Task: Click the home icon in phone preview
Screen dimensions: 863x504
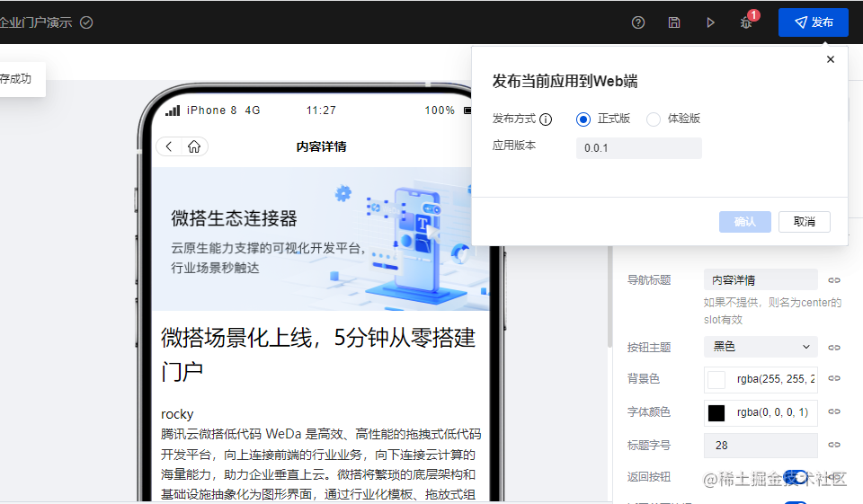Action: pos(194,146)
